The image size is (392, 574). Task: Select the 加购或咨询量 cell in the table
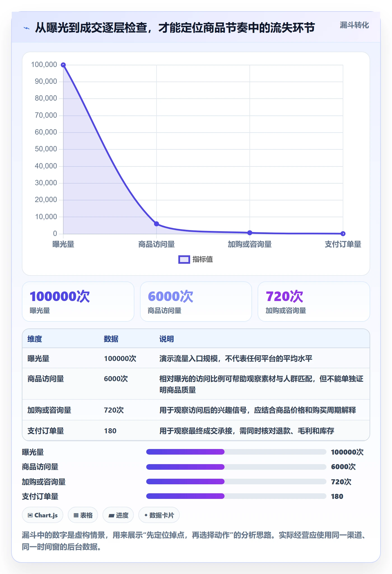coord(49,410)
